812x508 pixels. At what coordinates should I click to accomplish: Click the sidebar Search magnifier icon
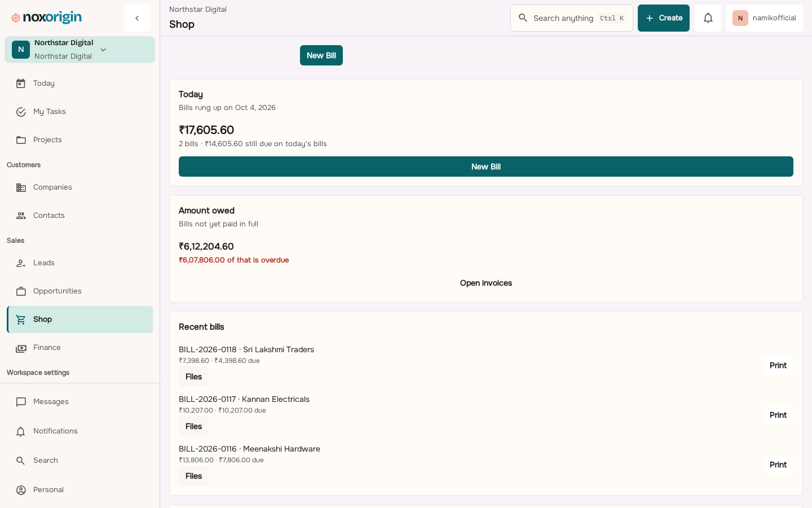pos(21,461)
